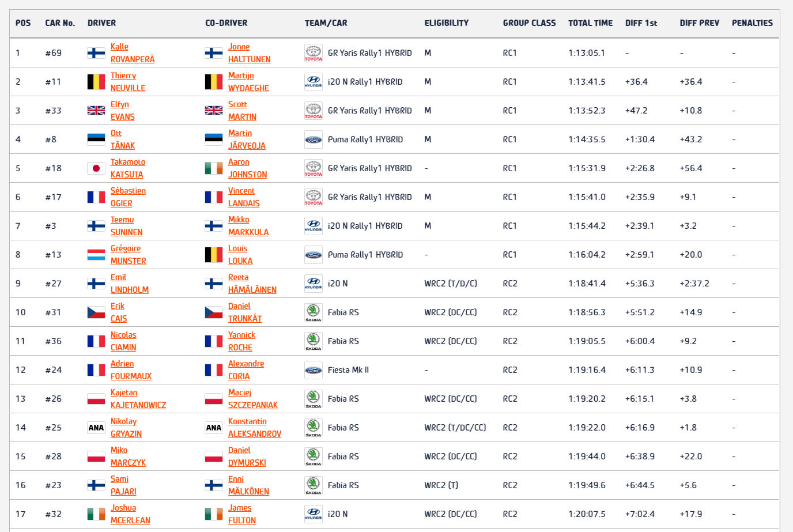Click the Czech flag beside Erik Cais
The width and height of the screenshot is (793, 532).
tap(96, 312)
